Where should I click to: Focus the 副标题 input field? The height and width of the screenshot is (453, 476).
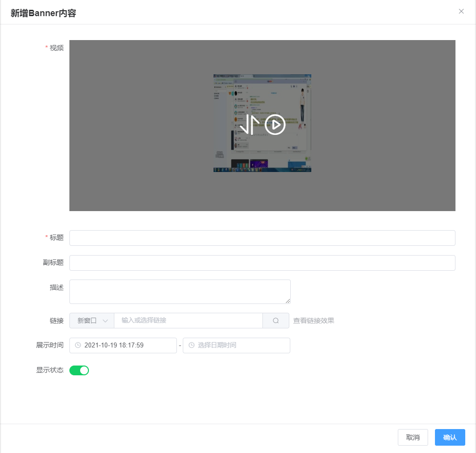click(262, 262)
